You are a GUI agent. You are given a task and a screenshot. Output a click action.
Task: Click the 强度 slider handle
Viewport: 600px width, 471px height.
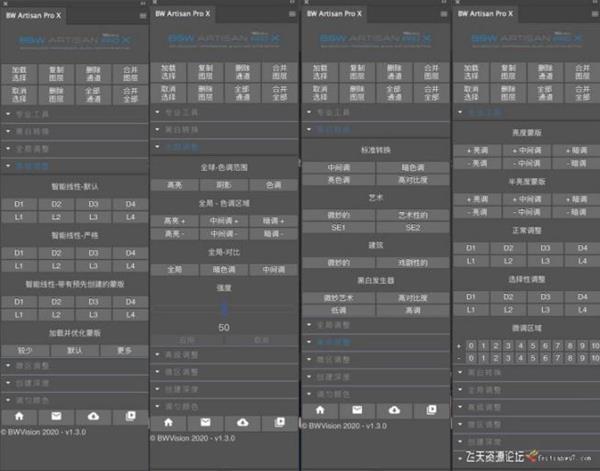(x=224, y=308)
